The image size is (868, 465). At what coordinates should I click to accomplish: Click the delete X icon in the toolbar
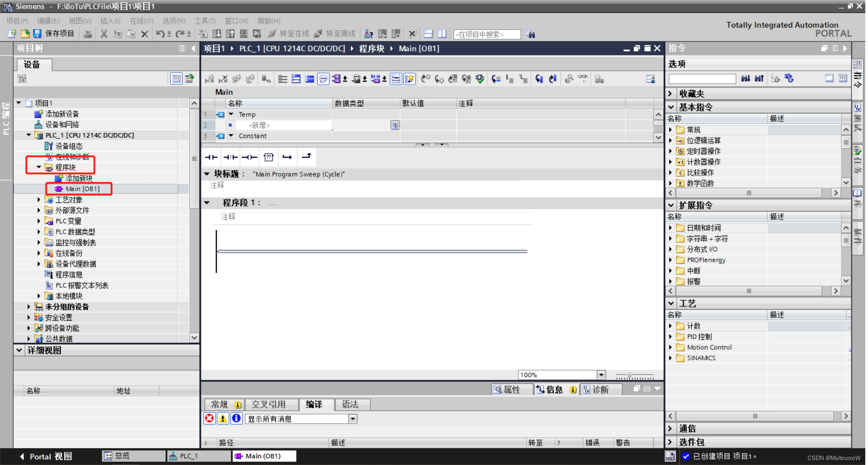pos(145,34)
